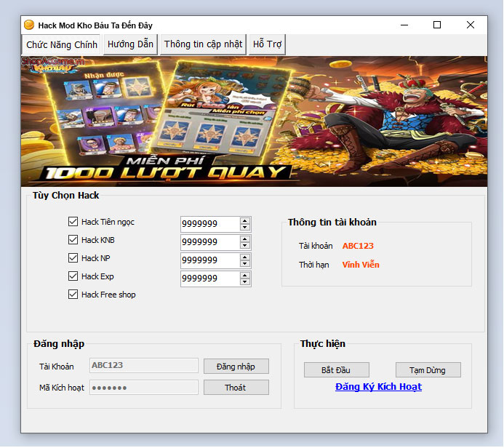Click the Đăng nhập button
504x448 pixels.
236,367
